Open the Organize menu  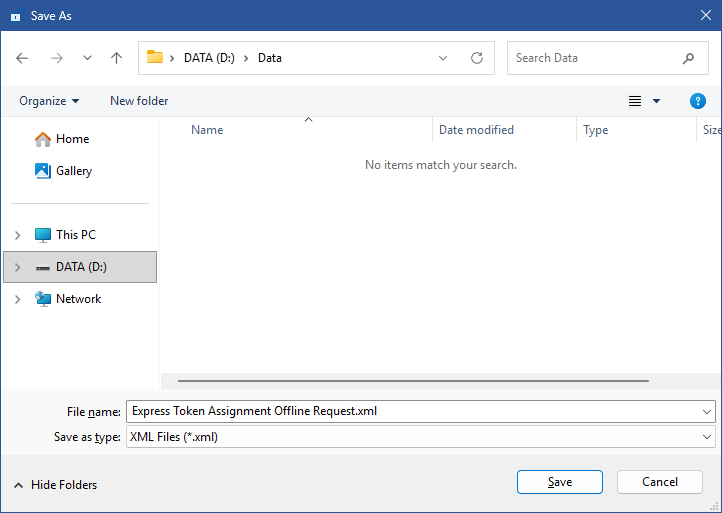click(49, 101)
